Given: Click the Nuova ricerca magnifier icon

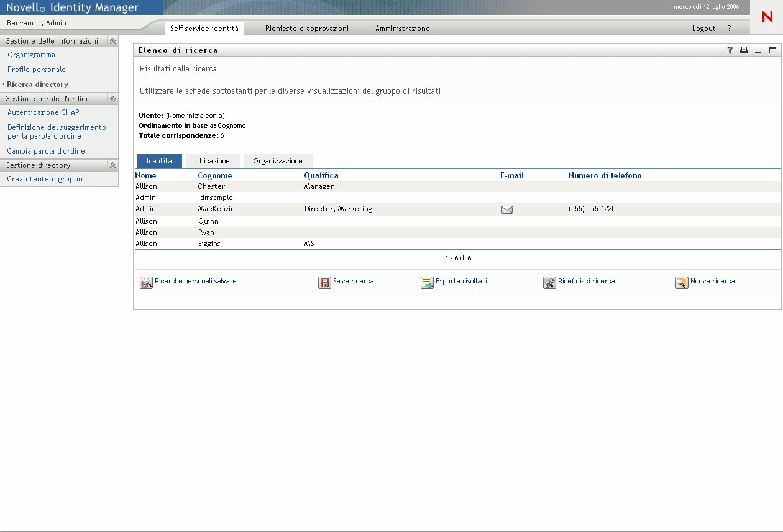Looking at the screenshot, I should pos(682,283).
